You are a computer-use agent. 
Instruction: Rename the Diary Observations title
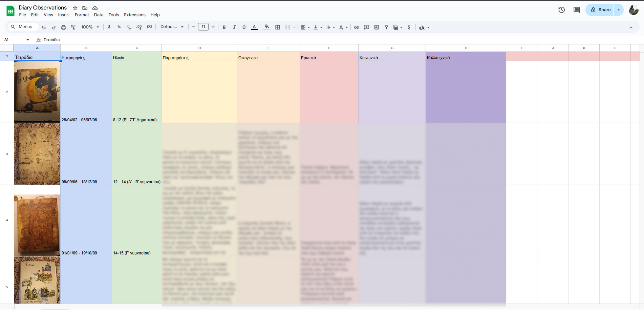coord(43,8)
